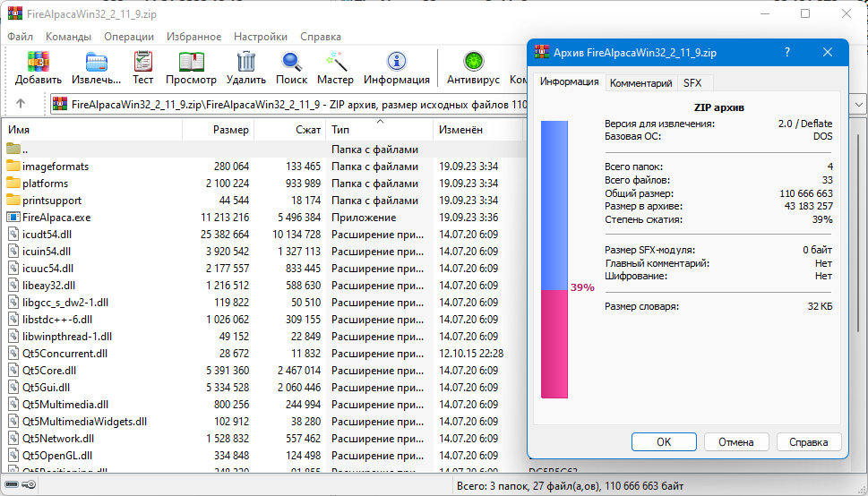The image size is (868, 496).
Task: Go up one folder level arrow
Action: click(x=21, y=104)
